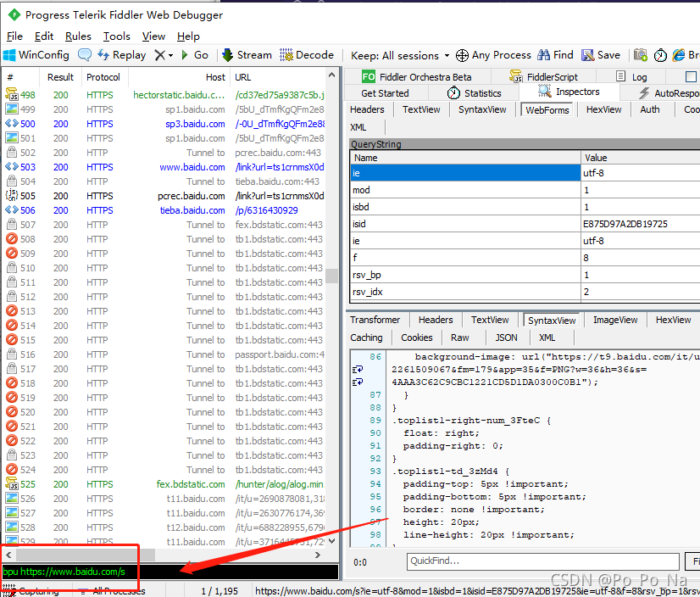
Task: Click the Replay toolbar button
Action: [x=122, y=55]
